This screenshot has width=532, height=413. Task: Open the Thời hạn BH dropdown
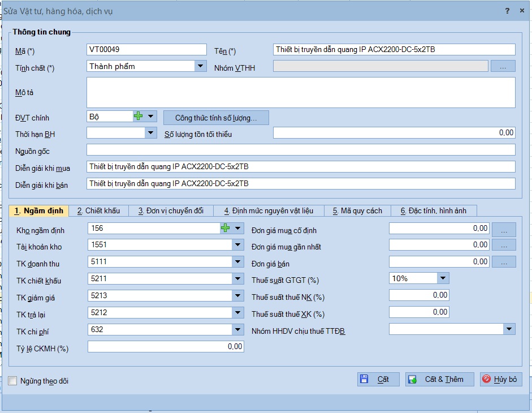click(150, 132)
